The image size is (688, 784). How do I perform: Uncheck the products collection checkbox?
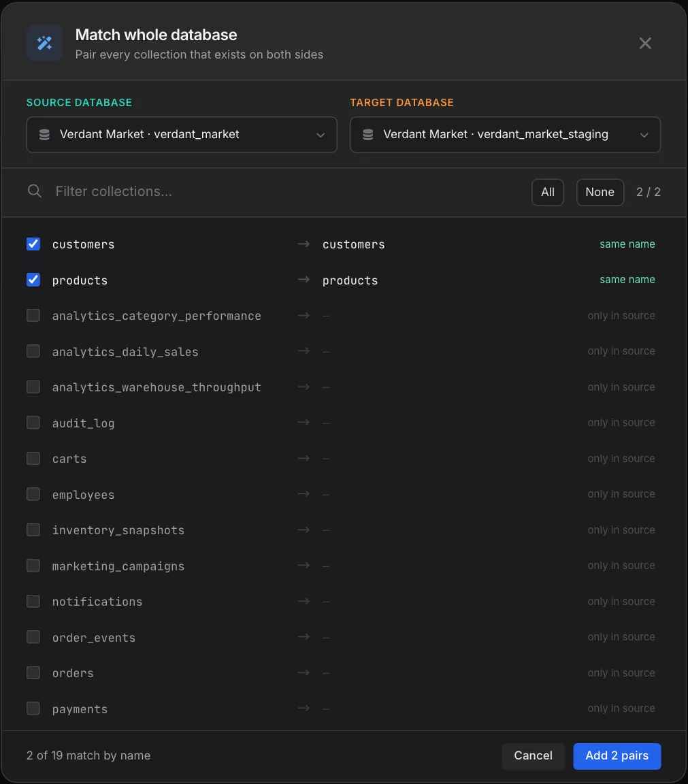click(x=33, y=280)
